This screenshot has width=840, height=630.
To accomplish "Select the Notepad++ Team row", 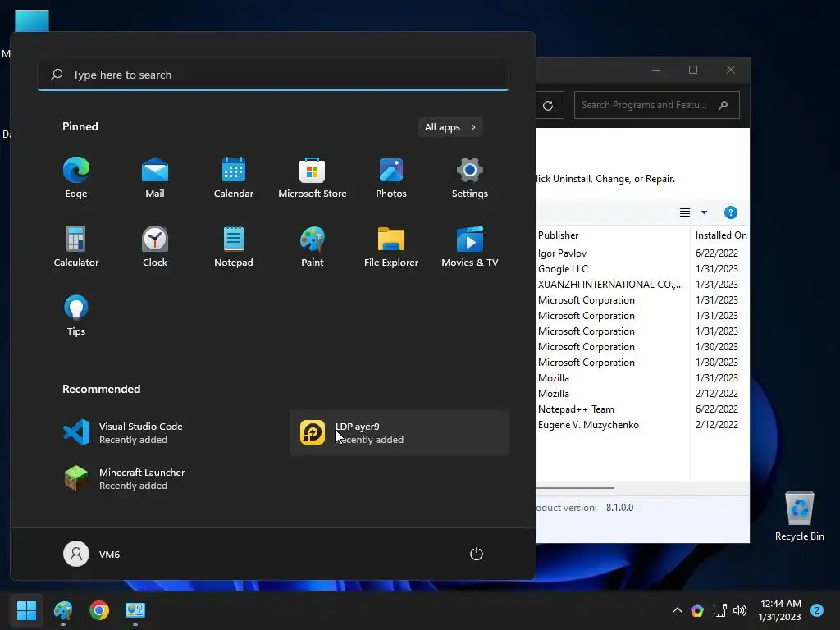I will (643, 409).
